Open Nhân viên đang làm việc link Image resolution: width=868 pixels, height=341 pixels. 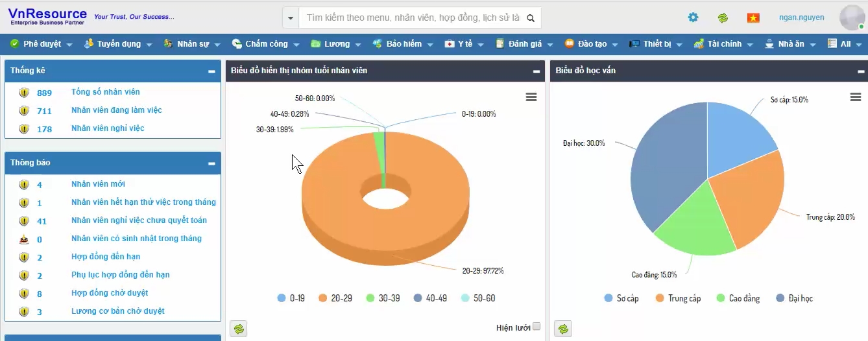(x=116, y=110)
